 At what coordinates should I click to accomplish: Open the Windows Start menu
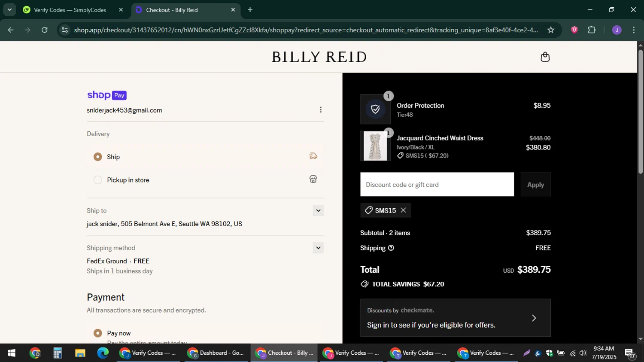point(11,353)
